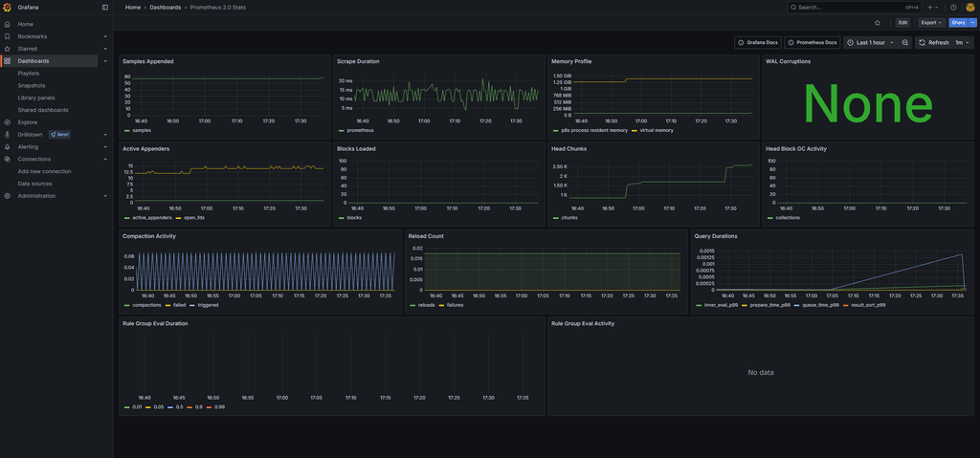
Task: Expand the Administration section in sidebar
Action: [105, 196]
